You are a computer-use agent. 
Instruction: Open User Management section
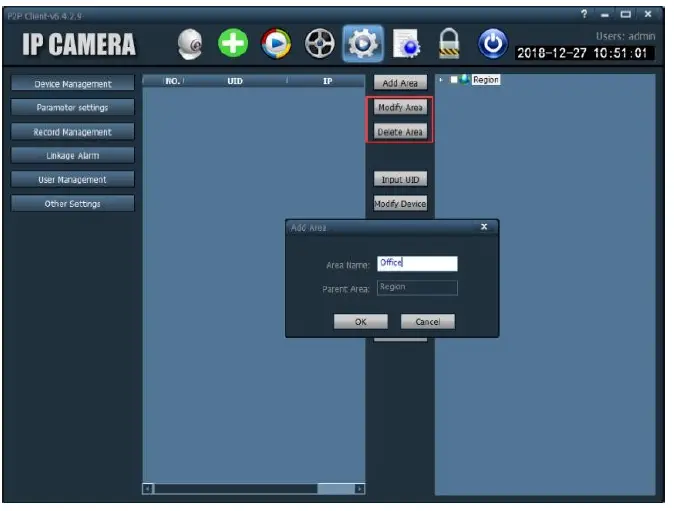[x=73, y=180]
